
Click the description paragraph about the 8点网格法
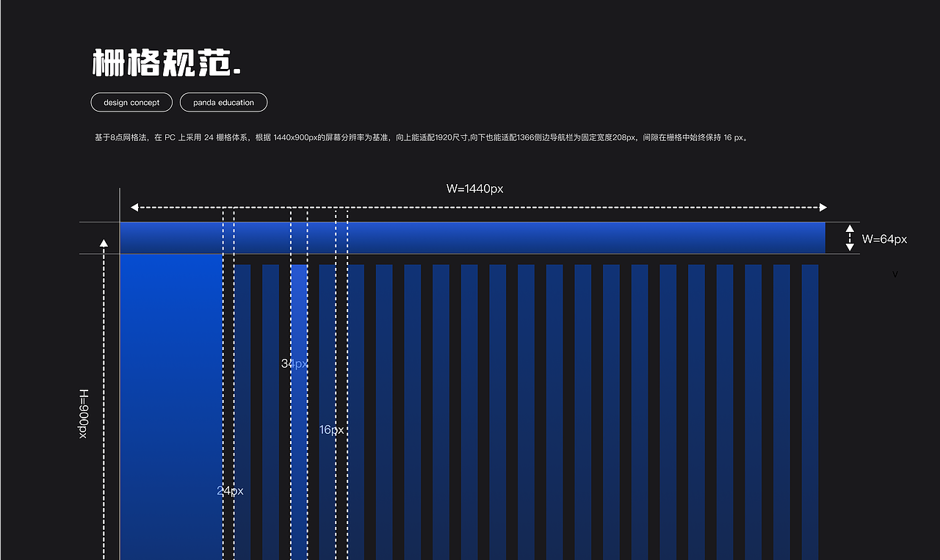421,137
